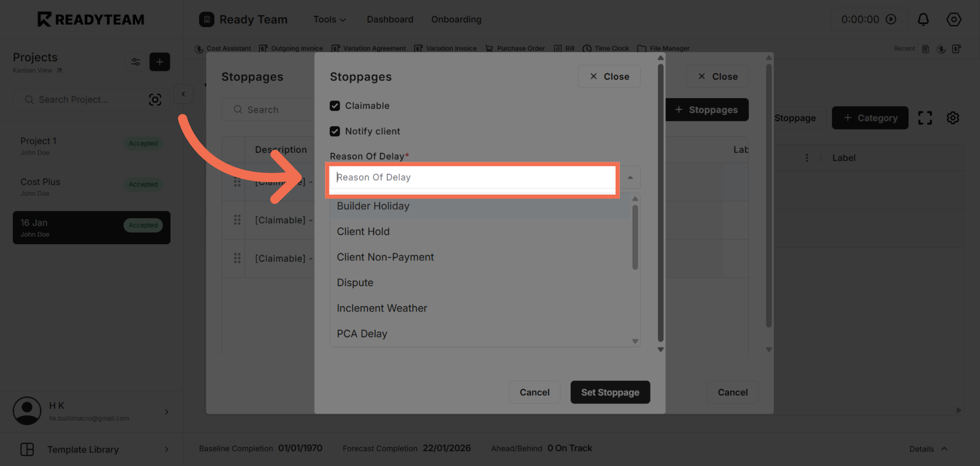Open the fullscreen expand icon near settings gear
The width and height of the screenshot is (980, 466).
point(925,118)
